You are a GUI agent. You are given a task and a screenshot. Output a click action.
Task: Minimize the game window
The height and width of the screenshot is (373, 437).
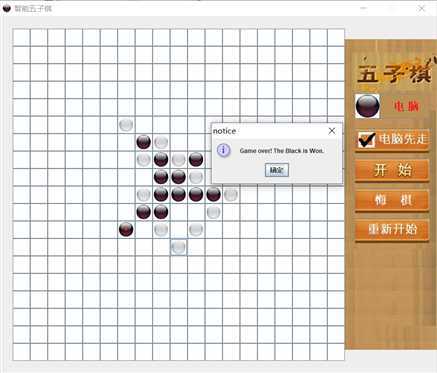[x=364, y=8]
